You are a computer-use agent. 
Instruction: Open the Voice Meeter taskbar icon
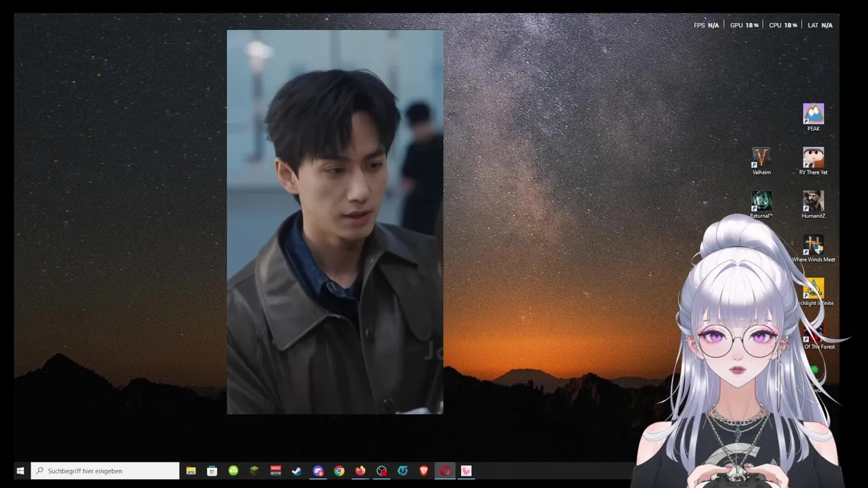(x=275, y=470)
